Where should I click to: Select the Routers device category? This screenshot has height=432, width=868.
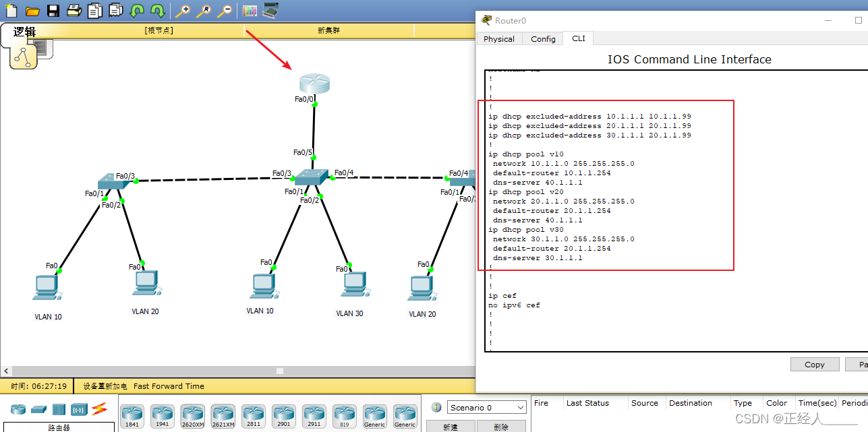tap(18, 409)
